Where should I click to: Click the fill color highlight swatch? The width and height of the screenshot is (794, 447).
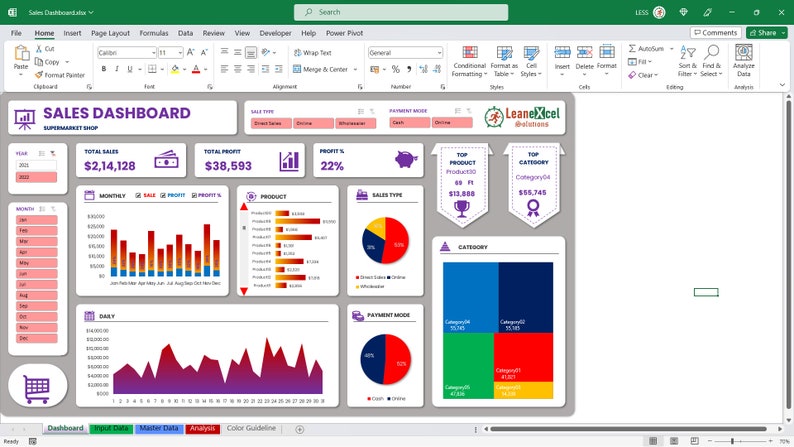tap(175, 69)
